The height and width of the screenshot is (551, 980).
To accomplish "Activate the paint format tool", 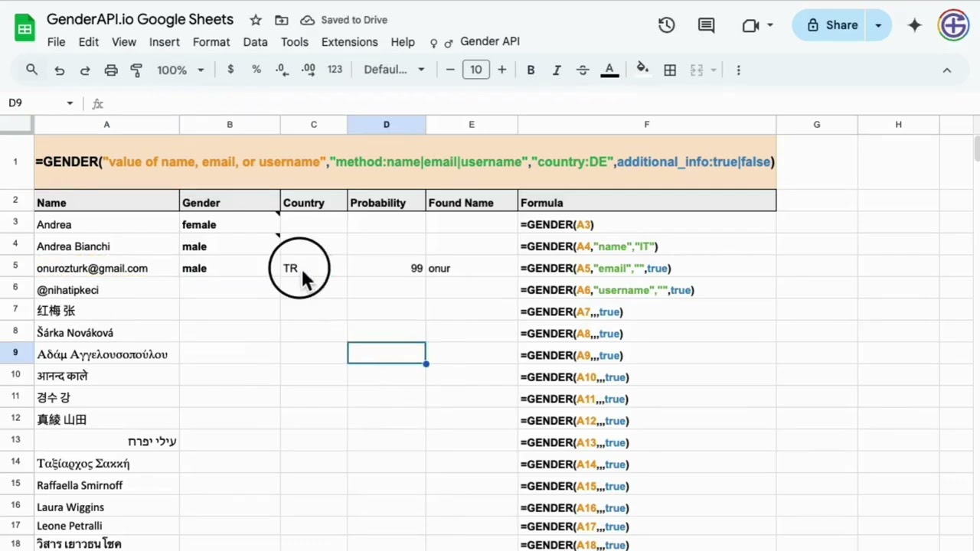I will tap(137, 70).
